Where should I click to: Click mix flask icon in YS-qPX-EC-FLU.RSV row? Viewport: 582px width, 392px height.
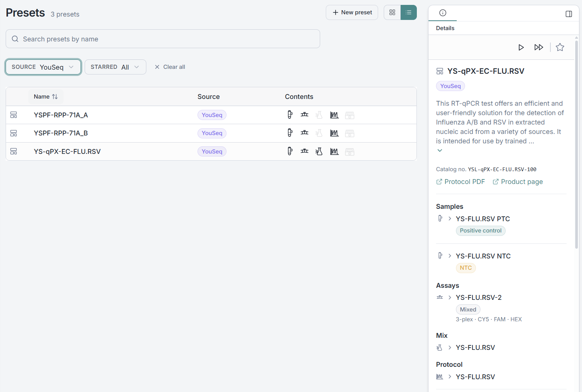(319, 151)
